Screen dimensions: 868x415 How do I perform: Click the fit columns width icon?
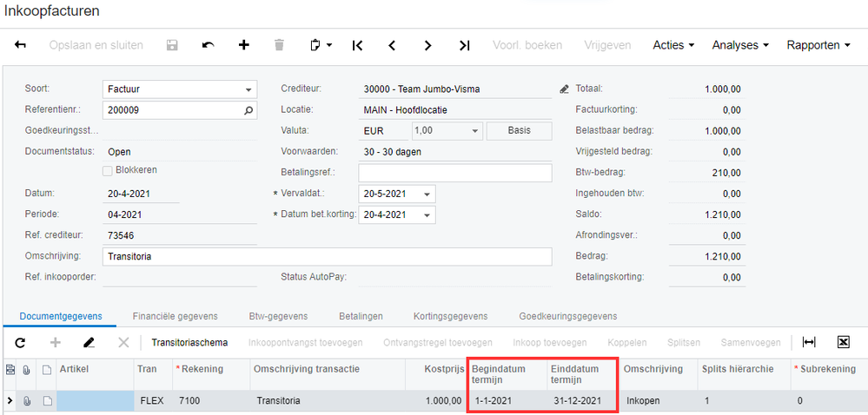pyautogui.click(x=809, y=343)
